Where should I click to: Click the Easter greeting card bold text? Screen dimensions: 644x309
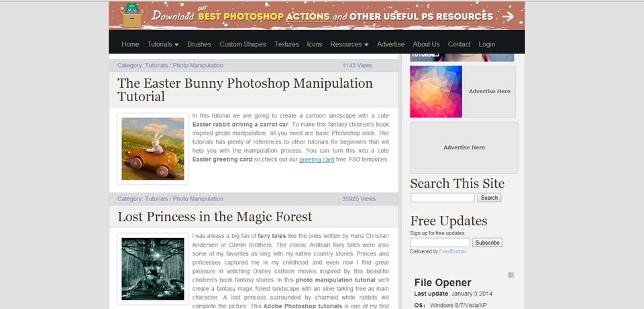click(222, 160)
